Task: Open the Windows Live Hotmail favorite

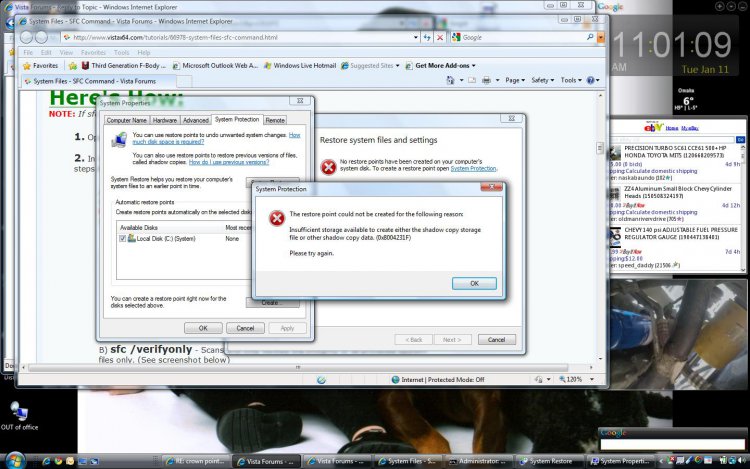Action: click(300, 65)
